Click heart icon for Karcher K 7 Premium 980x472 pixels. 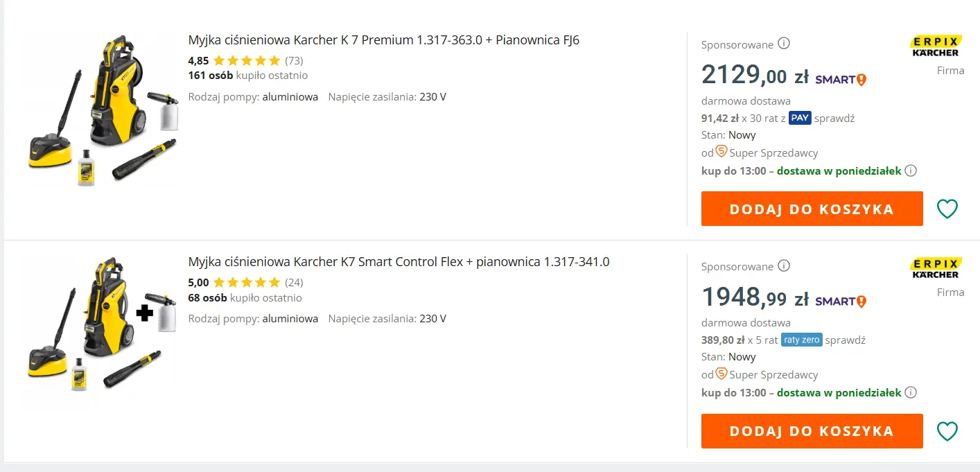pyautogui.click(x=947, y=209)
